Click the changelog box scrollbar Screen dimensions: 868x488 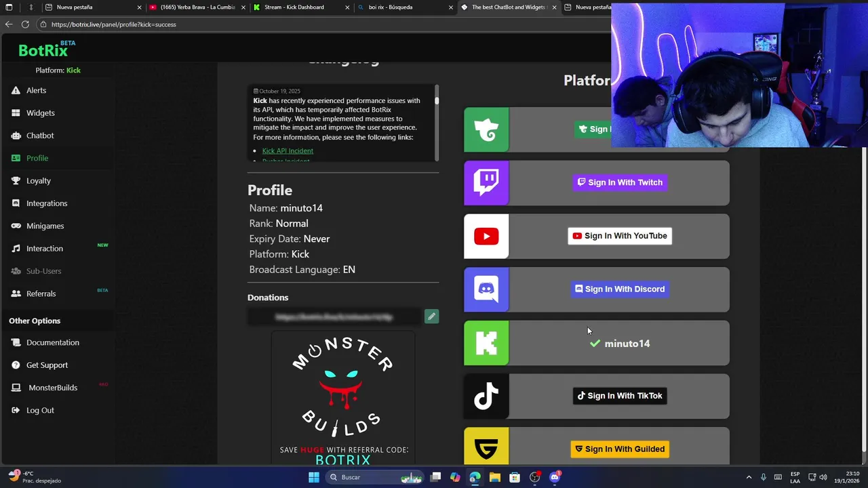(x=437, y=100)
